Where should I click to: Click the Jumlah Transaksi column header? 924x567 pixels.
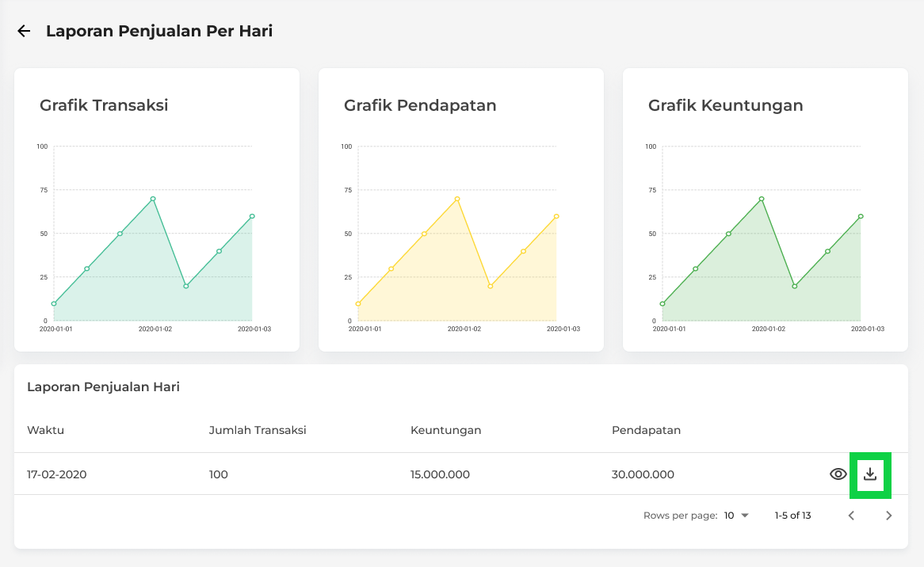click(258, 430)
